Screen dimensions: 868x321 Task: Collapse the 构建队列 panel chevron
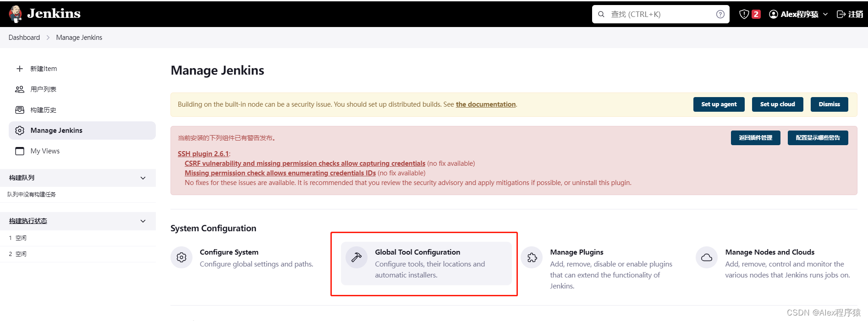point(143,178)
